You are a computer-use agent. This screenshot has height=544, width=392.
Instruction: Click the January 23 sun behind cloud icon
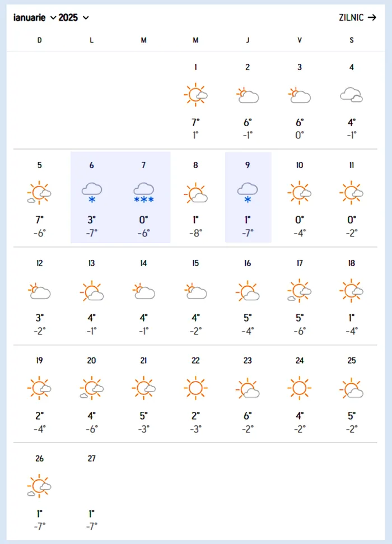click(x=248, y=388)
